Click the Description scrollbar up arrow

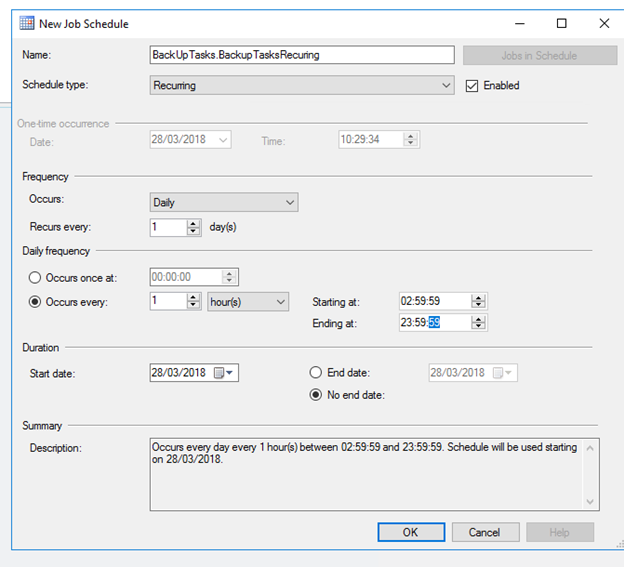590,448
